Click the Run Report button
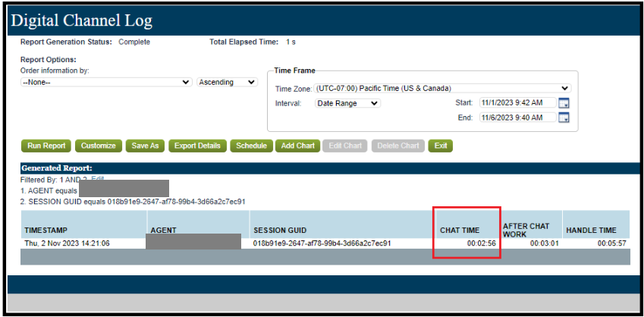The width and height of the screenshot is (644, 317). pos(46,146)
